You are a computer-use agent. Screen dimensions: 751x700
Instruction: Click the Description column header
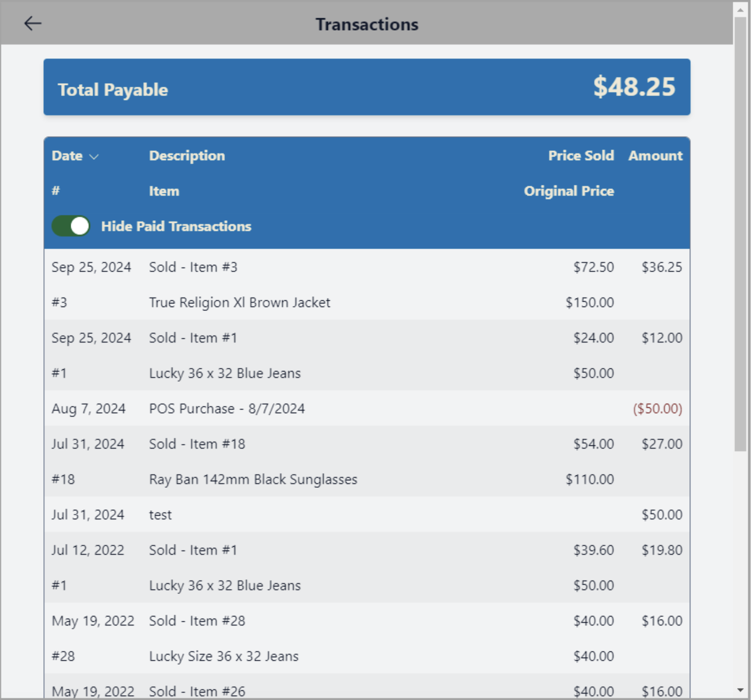pyautogui.click(x=187, y=156)
